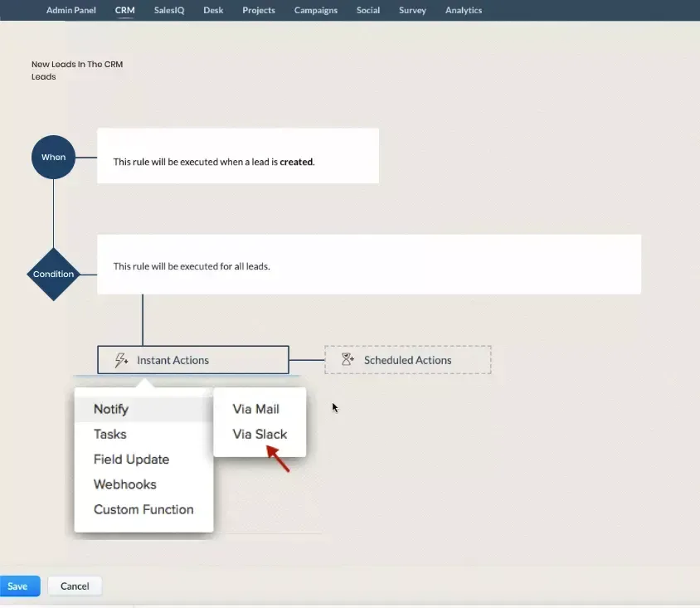Click the Save button
Screen dimensions: 700x608
tap(18, 586)
